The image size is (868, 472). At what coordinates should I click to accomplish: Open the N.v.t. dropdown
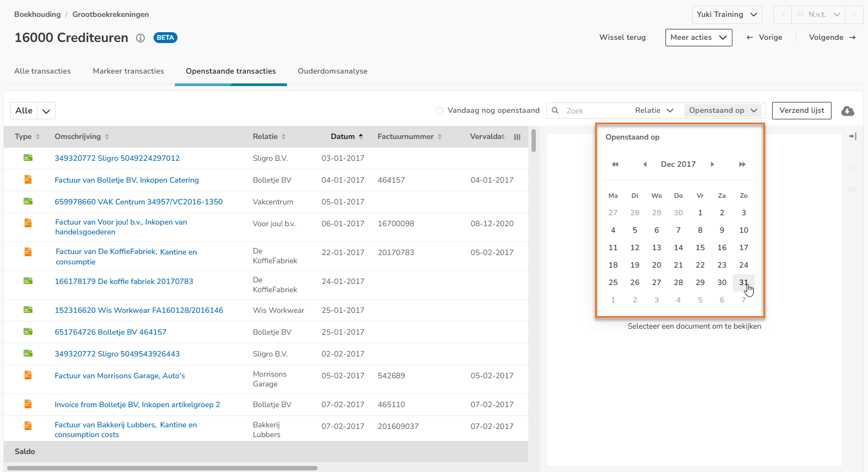(x=818, y=15)
